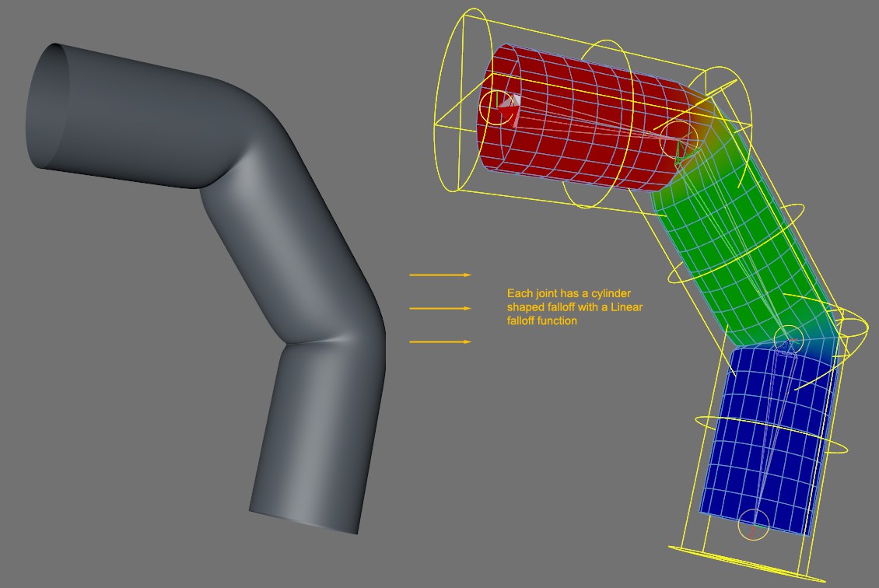Click the root joint inside the red segment
879x588 pixels.
click(502, 107)
